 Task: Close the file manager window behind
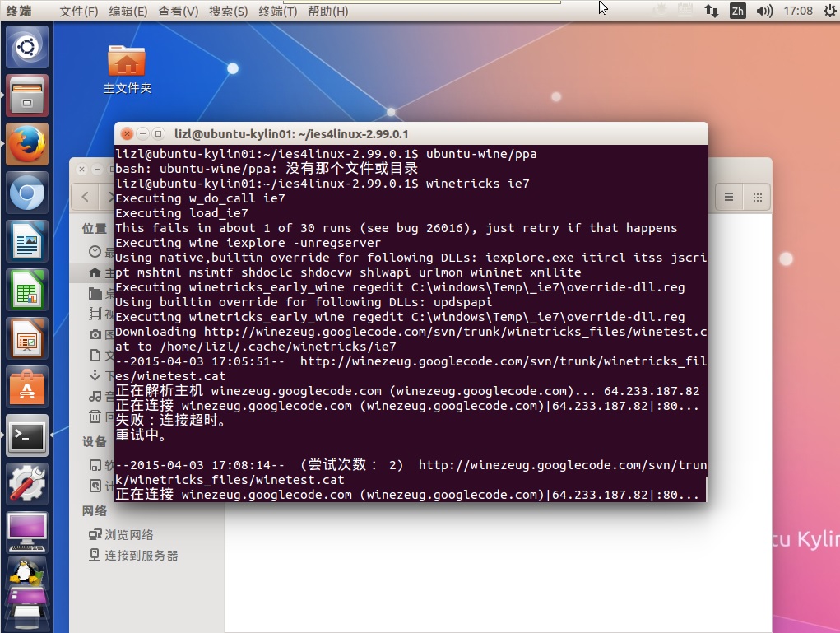coord(81,170)
